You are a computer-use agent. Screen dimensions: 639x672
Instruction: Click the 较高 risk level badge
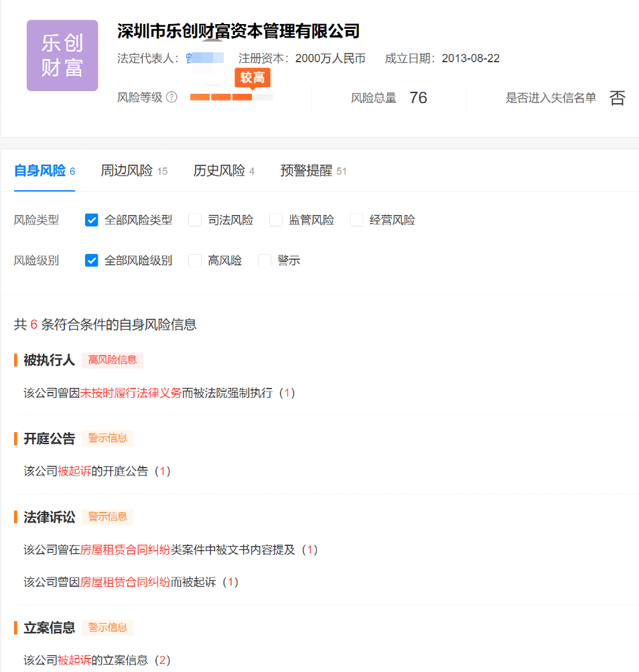click(x=253, y=78)
